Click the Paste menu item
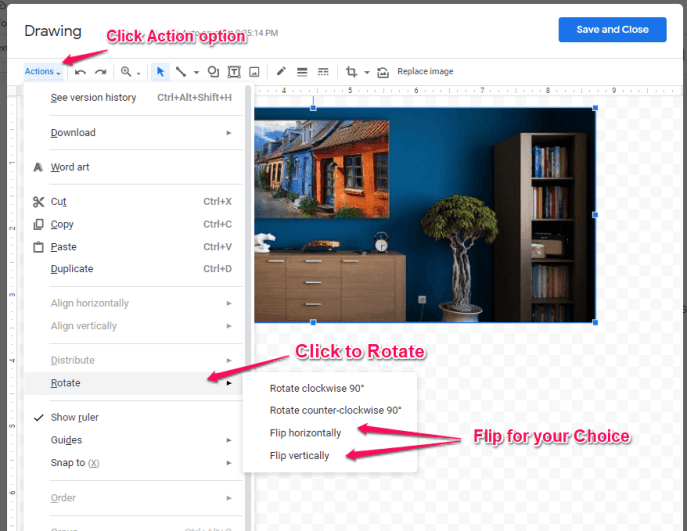The width and height of the screenshot is (687, 531). [134, 247]
